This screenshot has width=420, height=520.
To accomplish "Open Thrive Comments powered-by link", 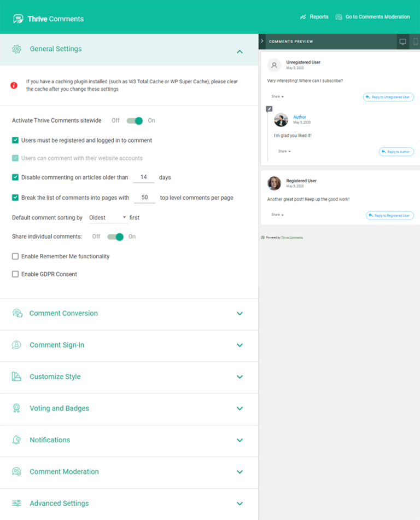I will [x=292, y=238].
